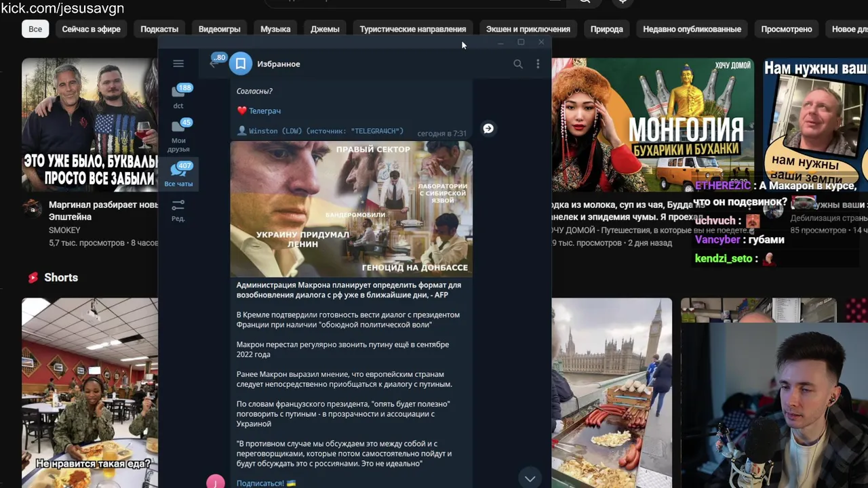Select the Джемы filter chip
868x488 pixels.
click(325, 29)
